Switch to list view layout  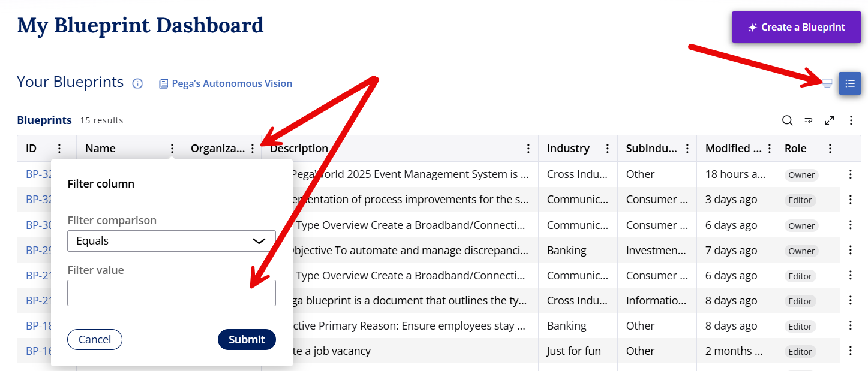point(849,83)
